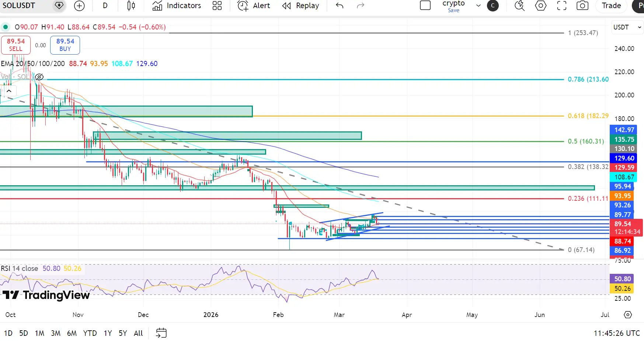Take a chart snapshot with camera icon
This screenshot has width=644, height=341.
(x=582, y=6)
